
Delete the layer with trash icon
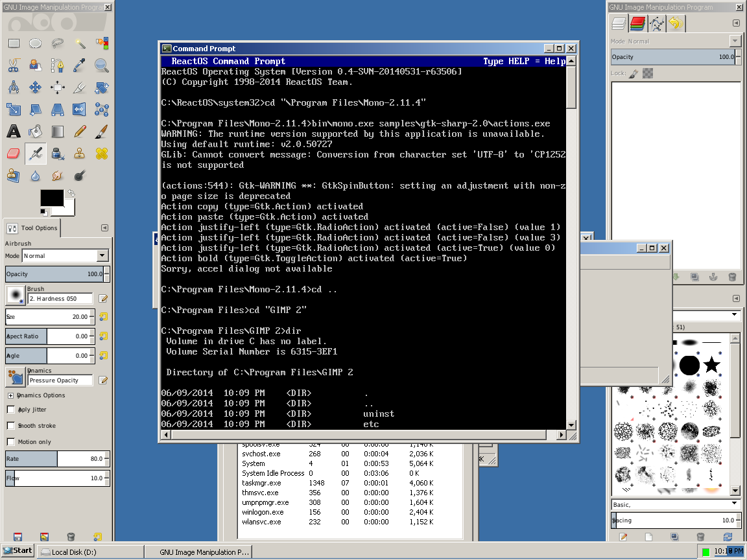pos(732,277)
